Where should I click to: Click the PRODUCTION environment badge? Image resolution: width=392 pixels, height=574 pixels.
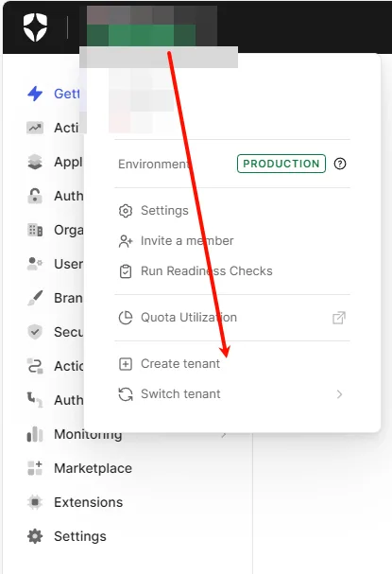(281, 164)
